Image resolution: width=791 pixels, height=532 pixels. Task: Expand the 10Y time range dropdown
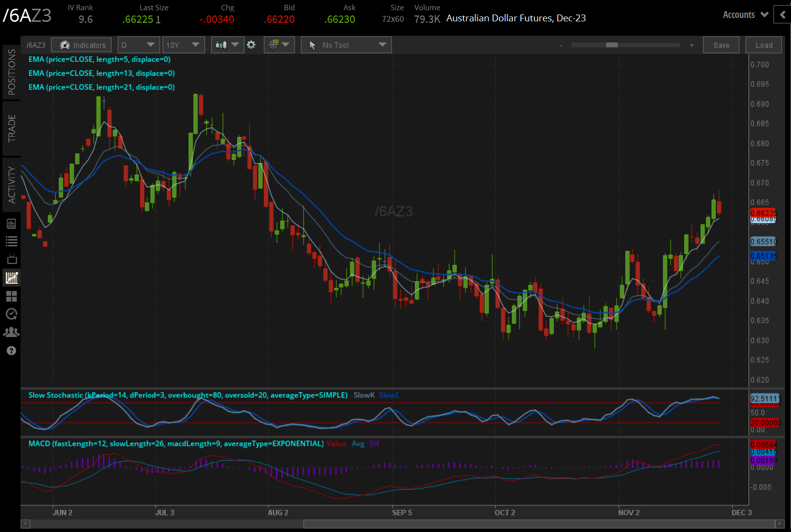point(183,45)
